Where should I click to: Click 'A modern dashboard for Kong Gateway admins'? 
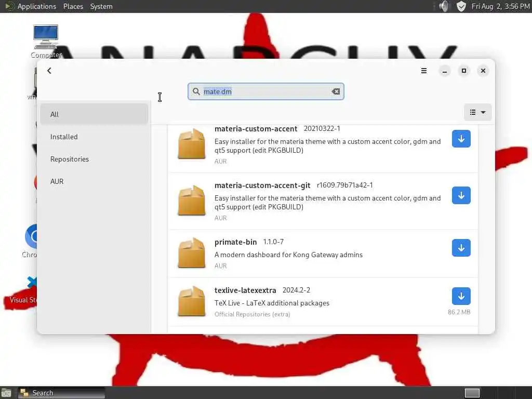click(288, 255)
